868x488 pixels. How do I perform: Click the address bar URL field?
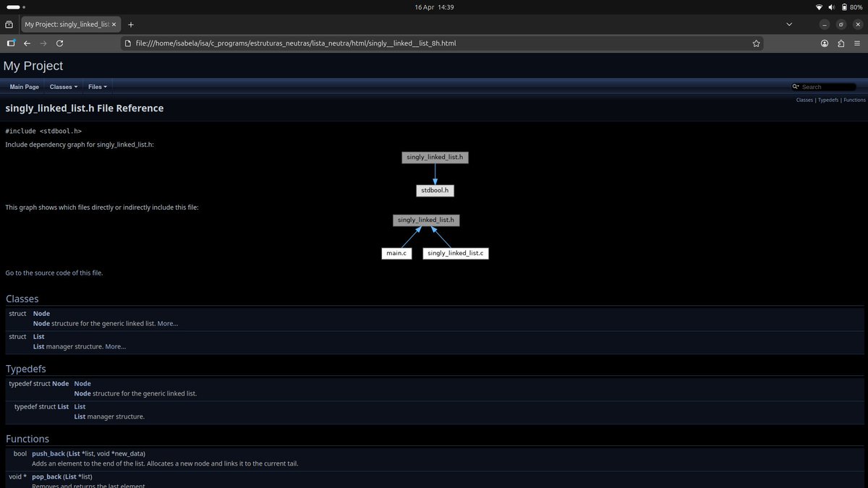click(x=441, y=43)
